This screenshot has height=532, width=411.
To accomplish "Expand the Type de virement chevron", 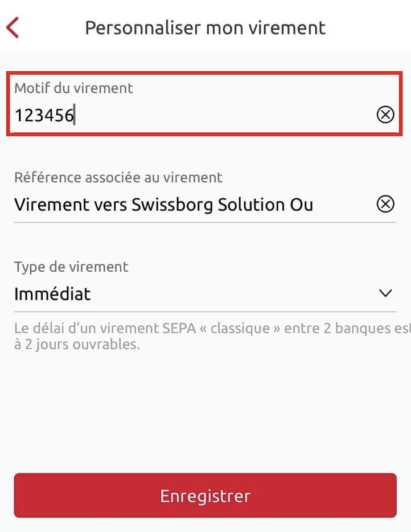I will pos(385,293).
